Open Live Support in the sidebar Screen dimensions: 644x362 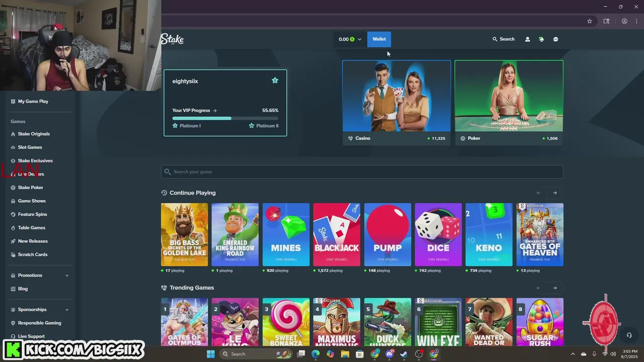pyautogui.click(x=31, y=336)
